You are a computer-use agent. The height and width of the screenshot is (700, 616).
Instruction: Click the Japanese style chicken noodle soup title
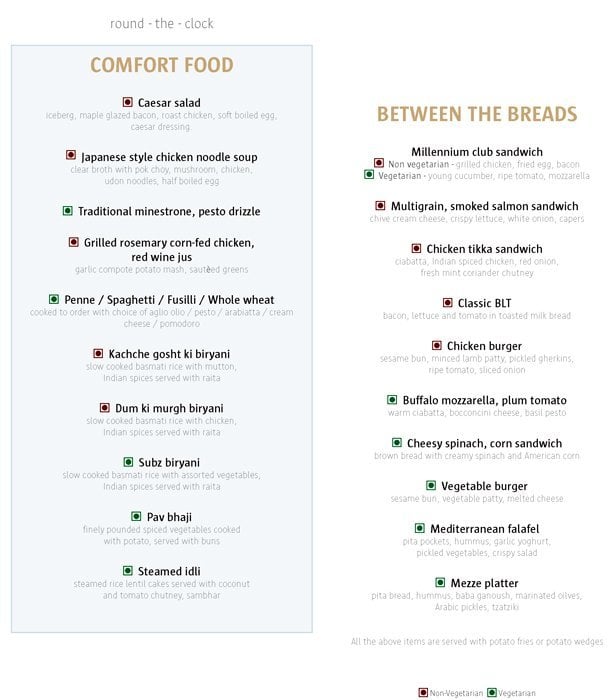click(169, 157)
